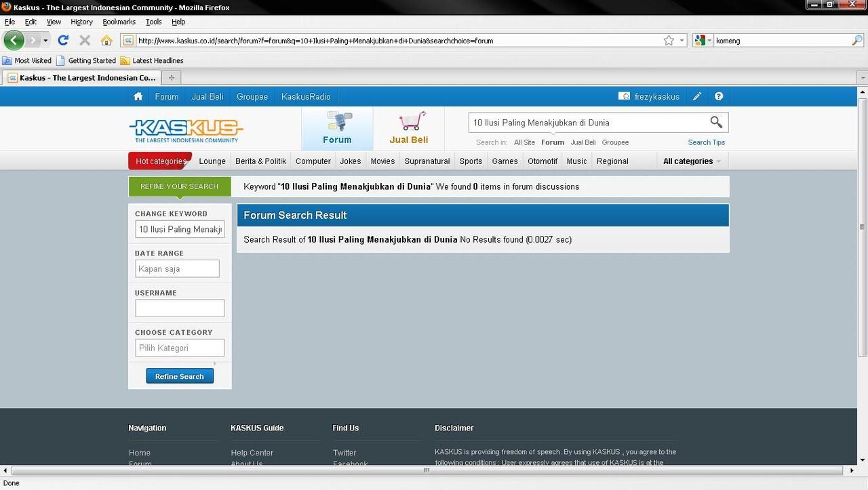
Task: Open the search engine chooser dropdown
Action: coord(709,41)
